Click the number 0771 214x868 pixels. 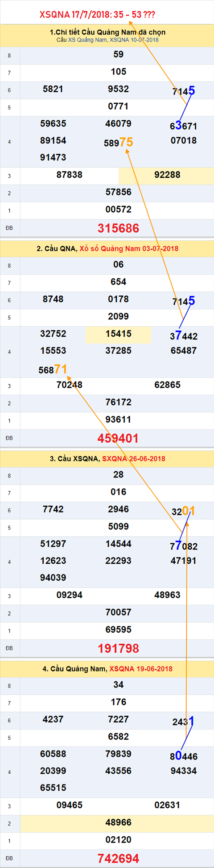click(x=119, y=106)
